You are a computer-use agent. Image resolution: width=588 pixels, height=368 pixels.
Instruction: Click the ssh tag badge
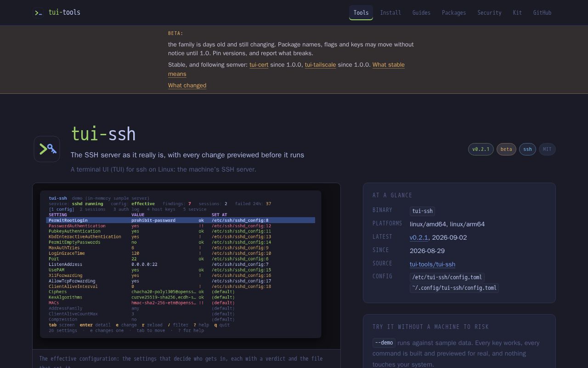coord(527,149)
